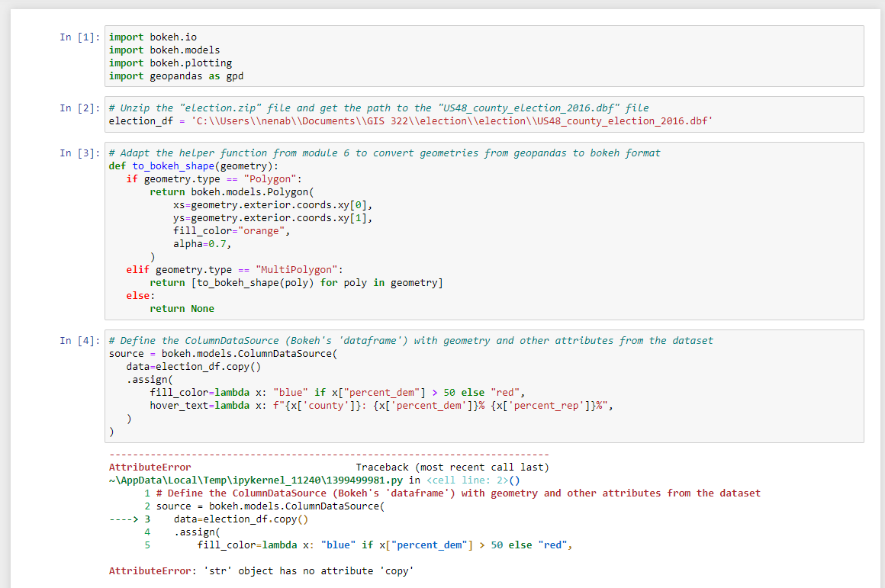Click the final "'str' object has no attribute 'copy'" message
Image resolution: width=885 pixels, height=588 pixels.
tap(308, 571)
